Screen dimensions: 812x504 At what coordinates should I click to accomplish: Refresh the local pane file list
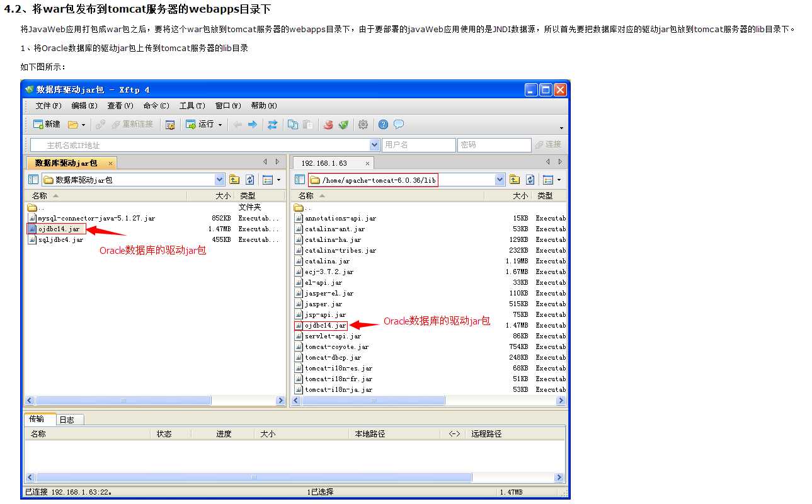pos(250,180)
